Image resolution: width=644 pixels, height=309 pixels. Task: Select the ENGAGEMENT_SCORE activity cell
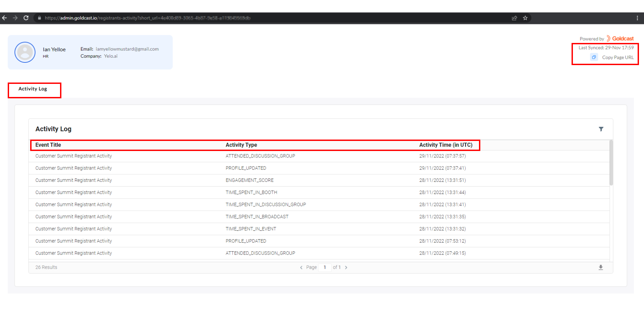[x=250, y=180]
